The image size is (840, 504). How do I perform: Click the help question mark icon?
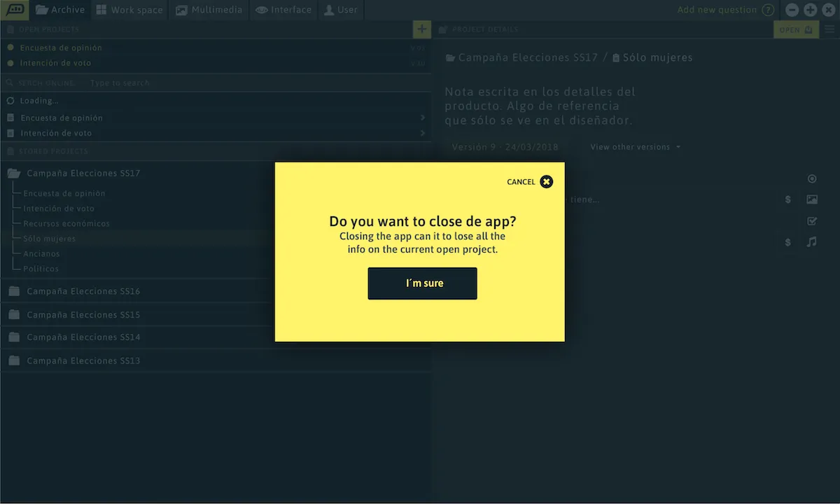(x=768, y=10)
